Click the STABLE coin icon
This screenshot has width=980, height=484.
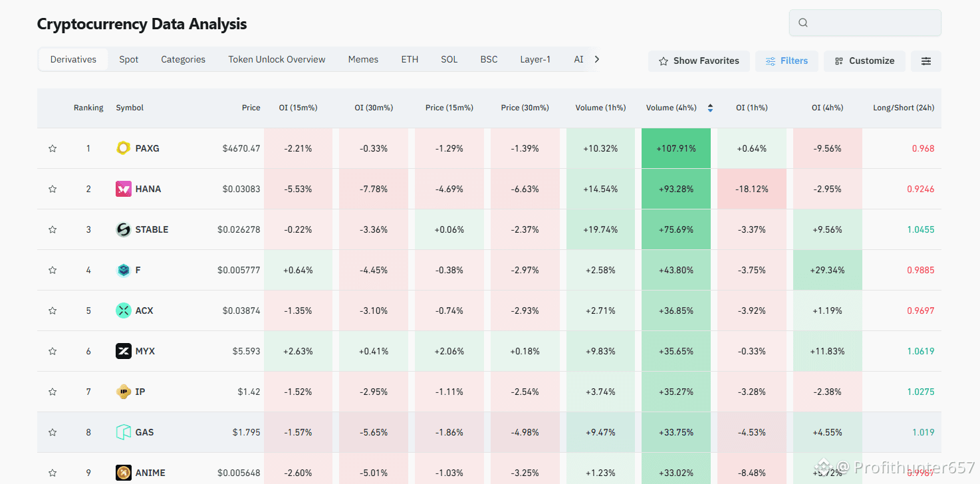[x=123, y=229]
